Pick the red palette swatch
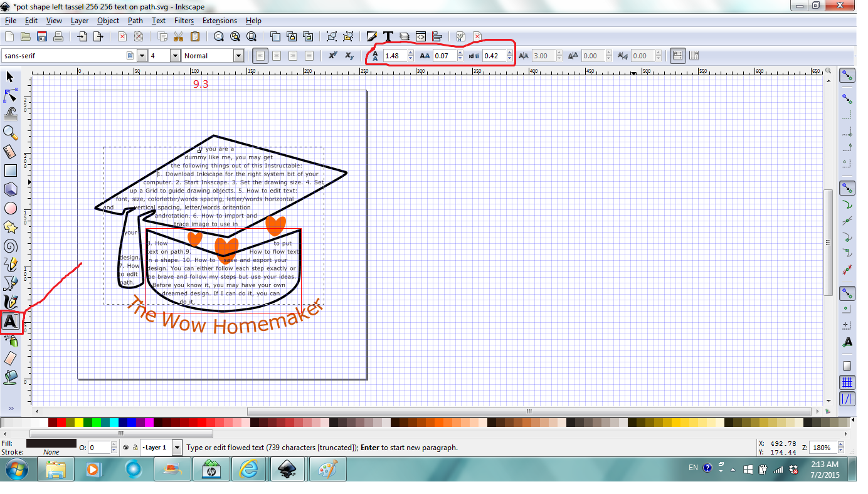868x494 pixels. click(61, 423)
